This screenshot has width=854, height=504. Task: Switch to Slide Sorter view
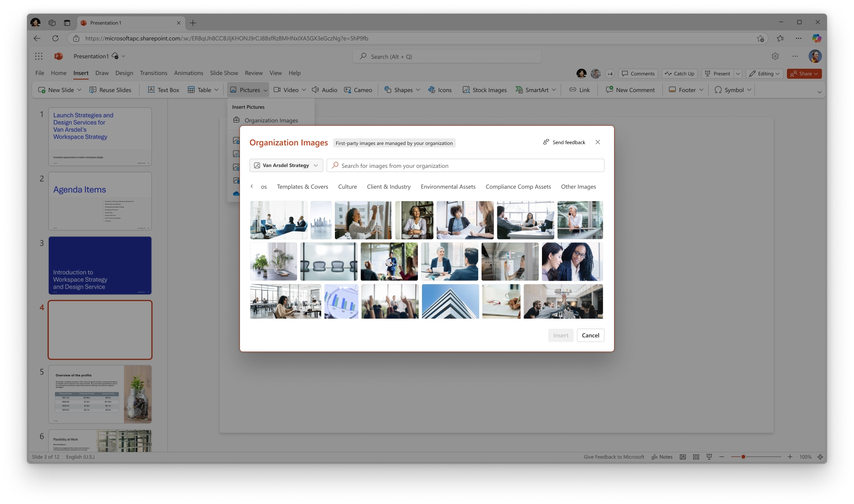695,457
